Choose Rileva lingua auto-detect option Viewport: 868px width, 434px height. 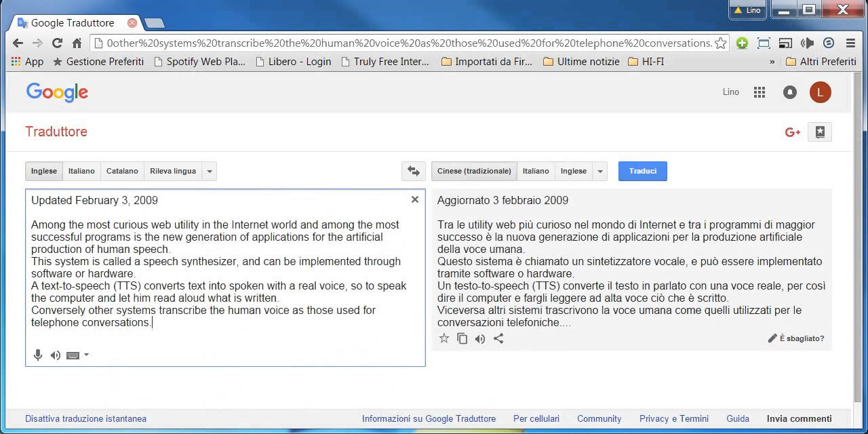point(173,171)
